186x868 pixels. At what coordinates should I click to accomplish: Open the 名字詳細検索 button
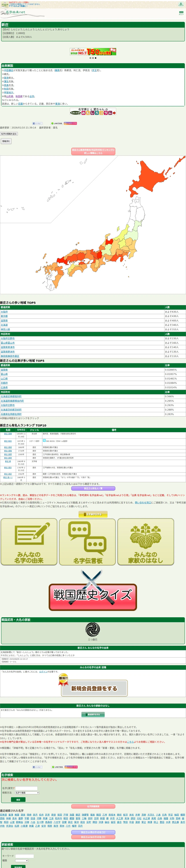(x=93, y=806)
